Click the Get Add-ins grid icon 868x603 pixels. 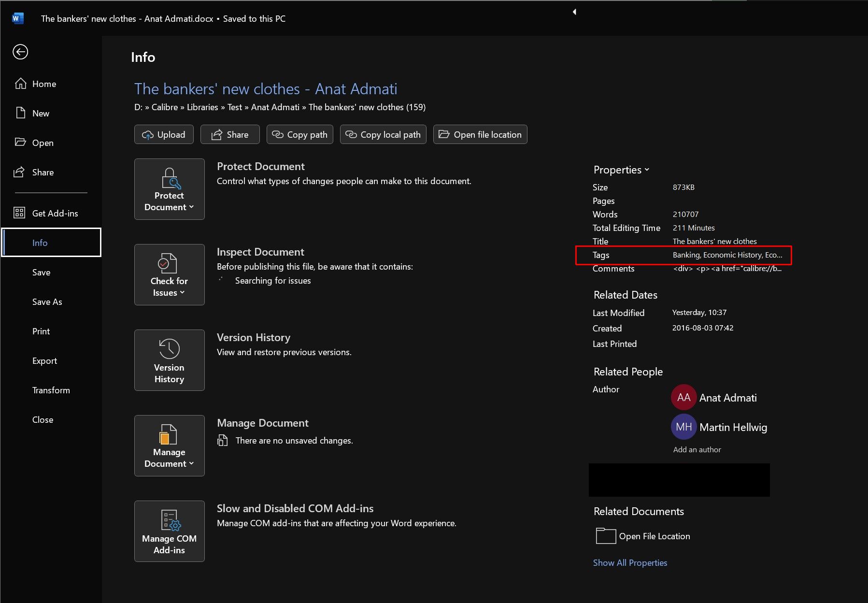click(x=19, y=213)
